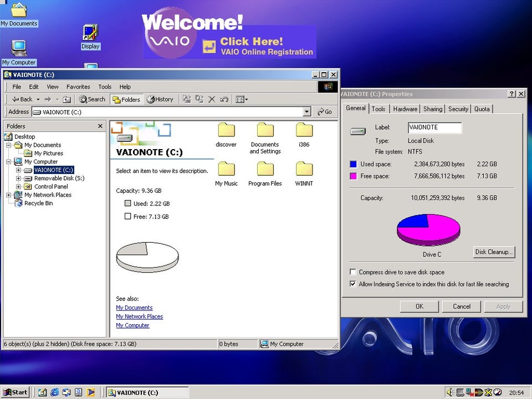Image resolution: width=532 pixels, height=399 pixels.
Task: Switch to the Hardware tab
Action: pos(405,109)
